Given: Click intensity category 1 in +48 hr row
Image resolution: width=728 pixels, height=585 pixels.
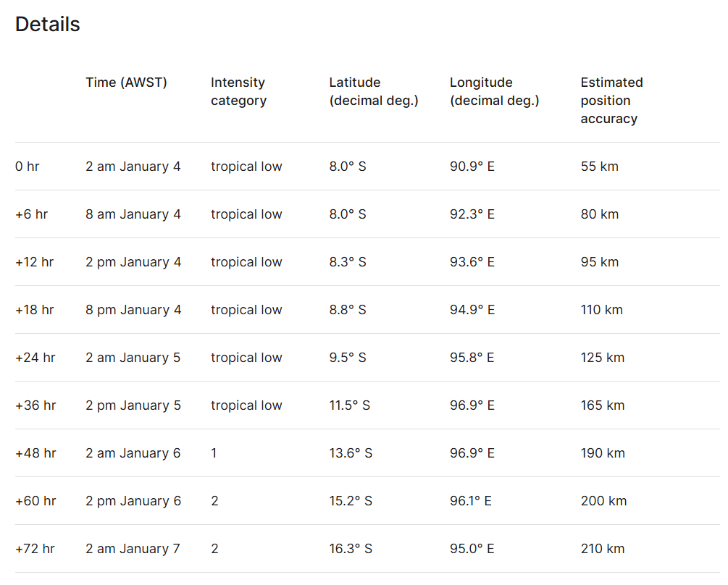Looking at the screenshot, I should [214, 453].
